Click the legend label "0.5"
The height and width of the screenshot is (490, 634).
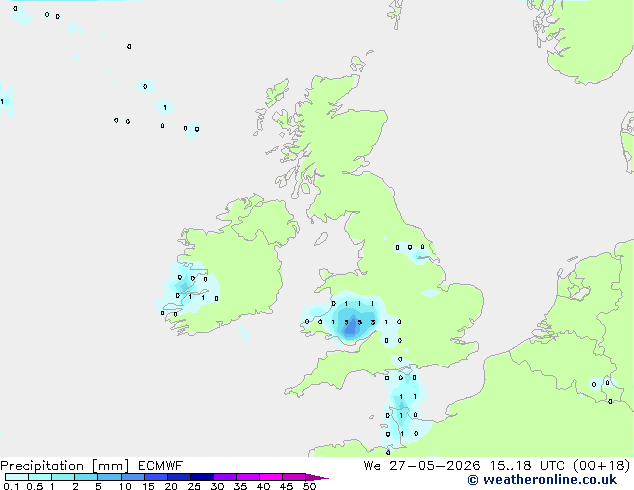[x=34, y=486]
